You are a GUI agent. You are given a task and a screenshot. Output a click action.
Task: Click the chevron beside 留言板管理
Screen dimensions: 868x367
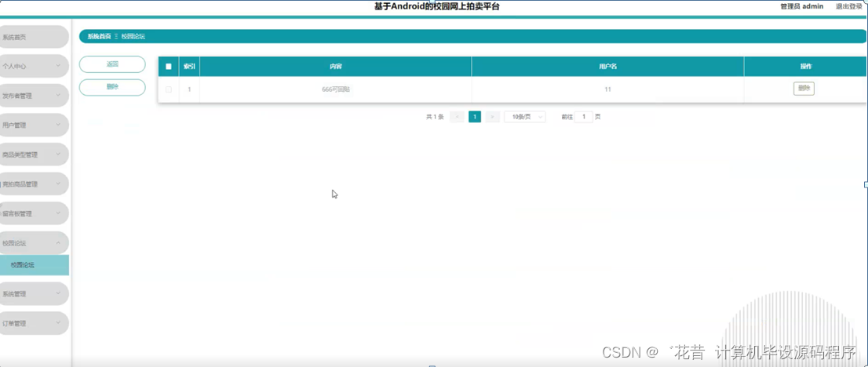click(x=58, y=213)
